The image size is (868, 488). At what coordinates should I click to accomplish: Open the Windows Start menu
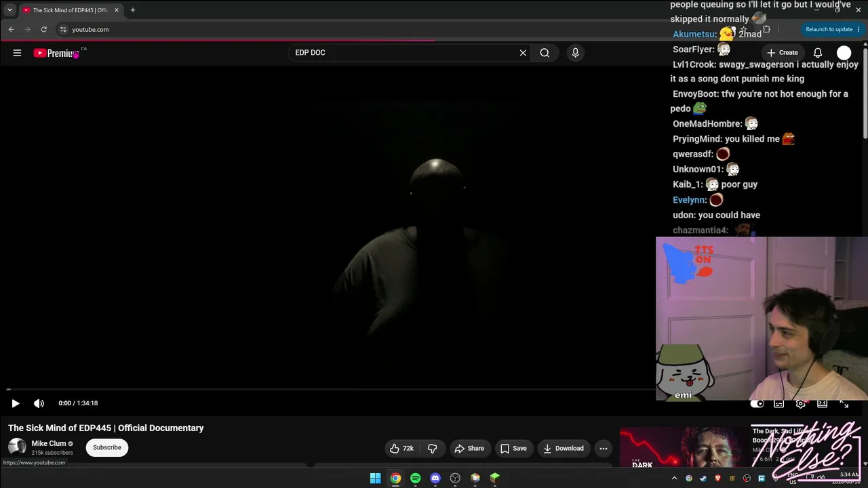[x=375, y=478]
